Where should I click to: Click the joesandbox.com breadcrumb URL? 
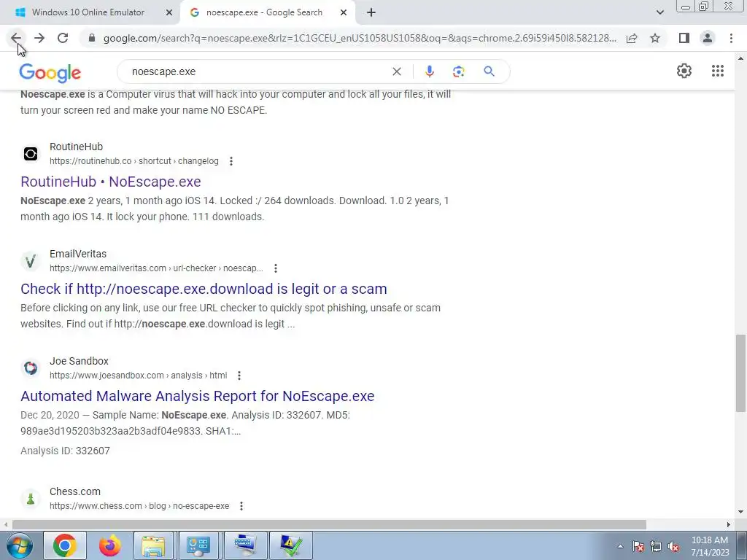(138, 376)
